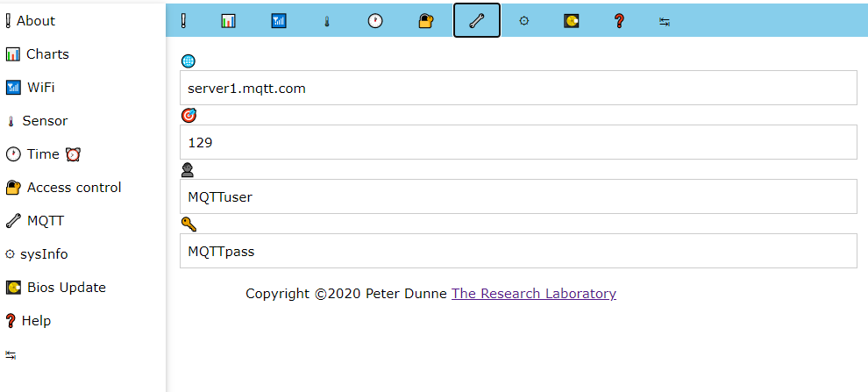Viewport: 868px width, 392px height.
Task: Open Bios Update in the sidebar
Action: [x=55, y=288]
